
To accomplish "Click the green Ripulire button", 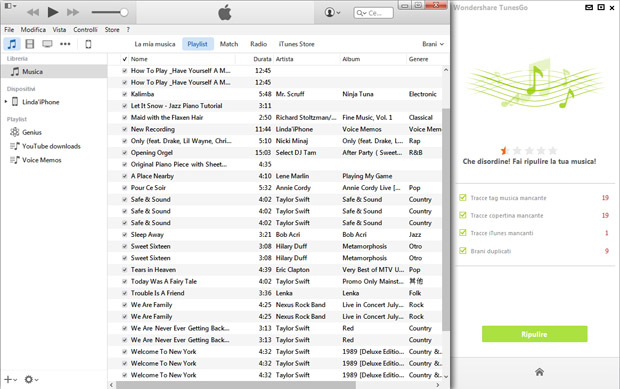I will (x=535, y=334).
